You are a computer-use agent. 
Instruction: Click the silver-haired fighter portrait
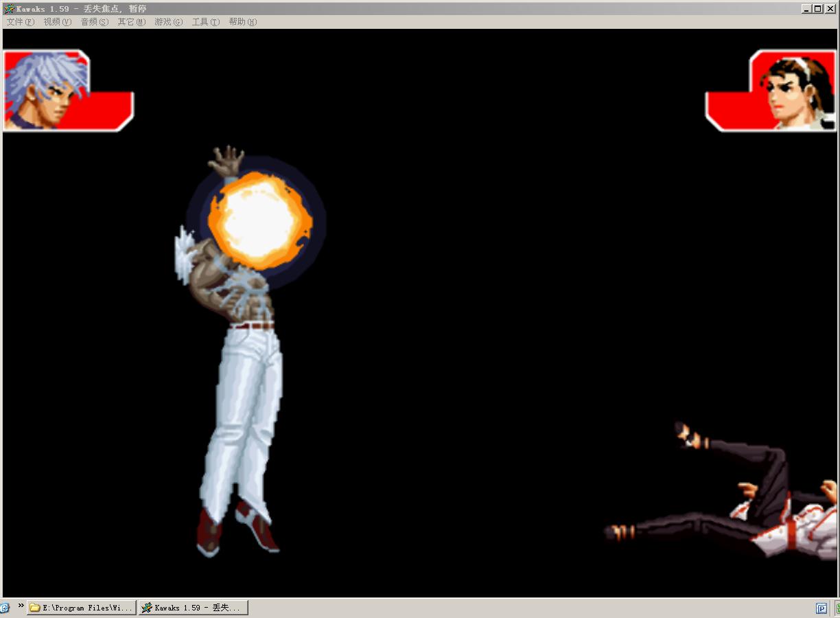[x=46, y=90]
